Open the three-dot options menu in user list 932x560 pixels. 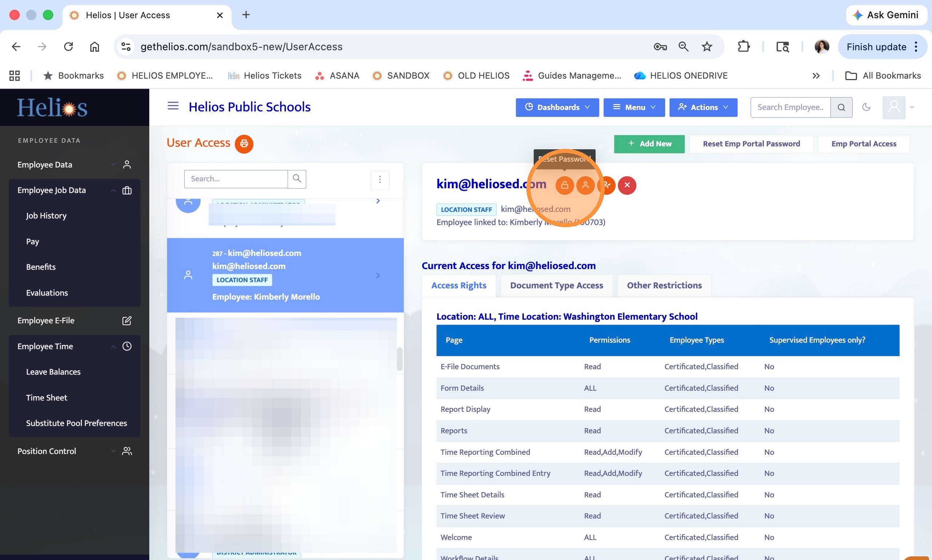tap(380, 180)
